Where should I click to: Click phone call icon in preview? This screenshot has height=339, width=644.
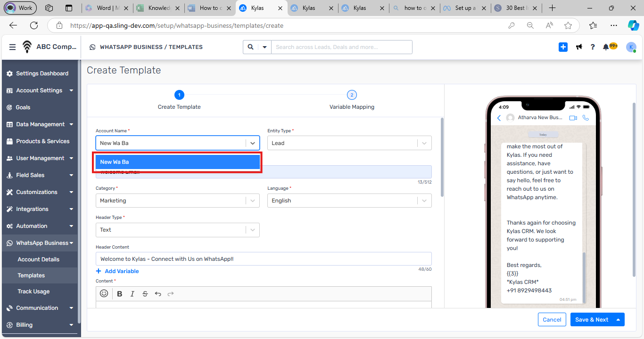coord(586,118)
